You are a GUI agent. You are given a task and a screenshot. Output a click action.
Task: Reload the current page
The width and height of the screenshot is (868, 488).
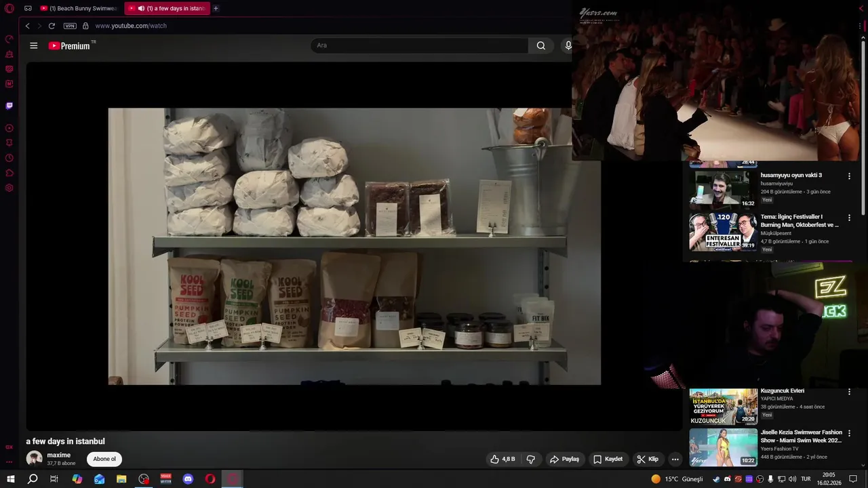click(x=52, y=26)
